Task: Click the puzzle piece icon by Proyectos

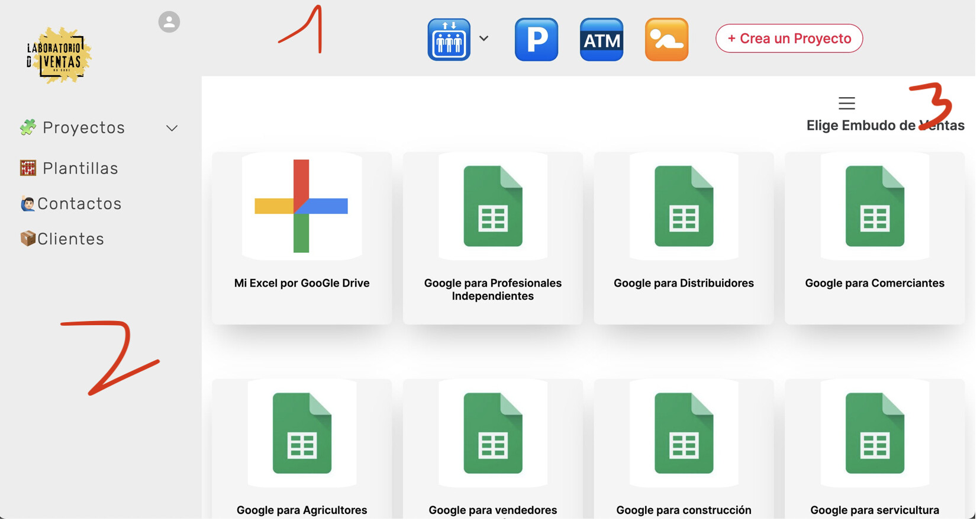Action: point(28,127)
